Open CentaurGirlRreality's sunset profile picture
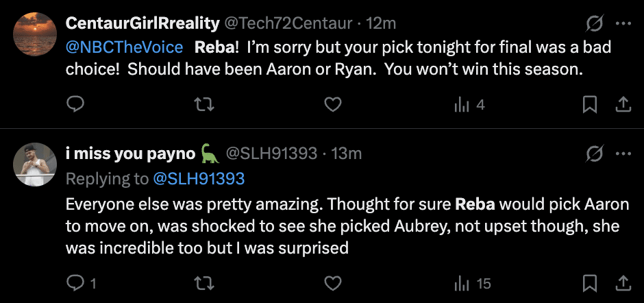The height and width of the screenshot is (303, 644). coord(34,34)
